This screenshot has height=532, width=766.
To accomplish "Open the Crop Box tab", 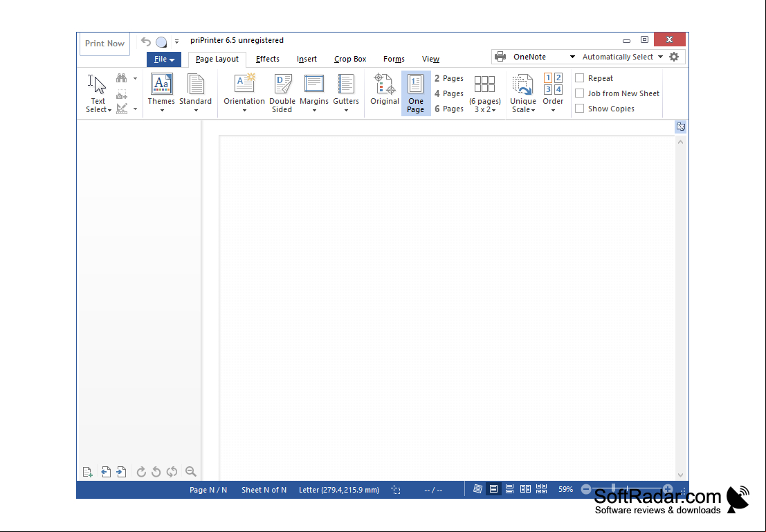I will click(x=350, y=59).
